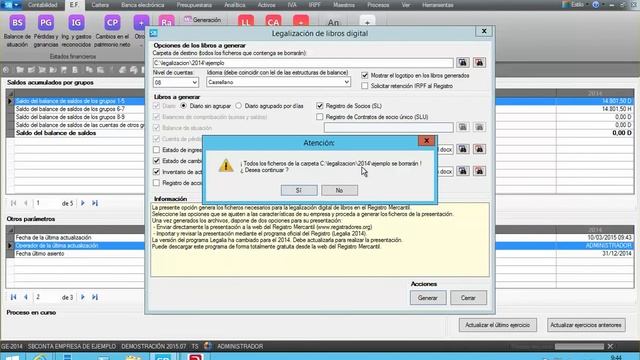640x360 pixels.
Task: Click the LL ribbon icon
Action: click(246, 22)
